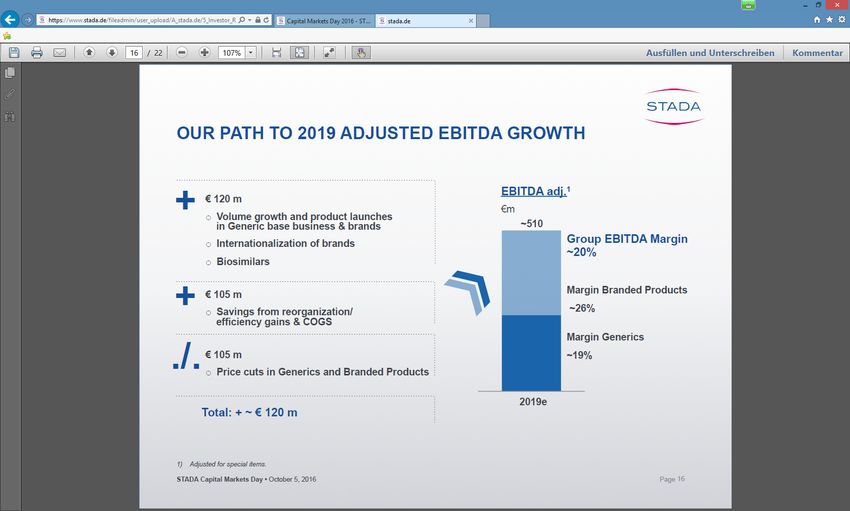Click the browser Home icon
This screenshot has height=511, width=850.
point(817,20)
